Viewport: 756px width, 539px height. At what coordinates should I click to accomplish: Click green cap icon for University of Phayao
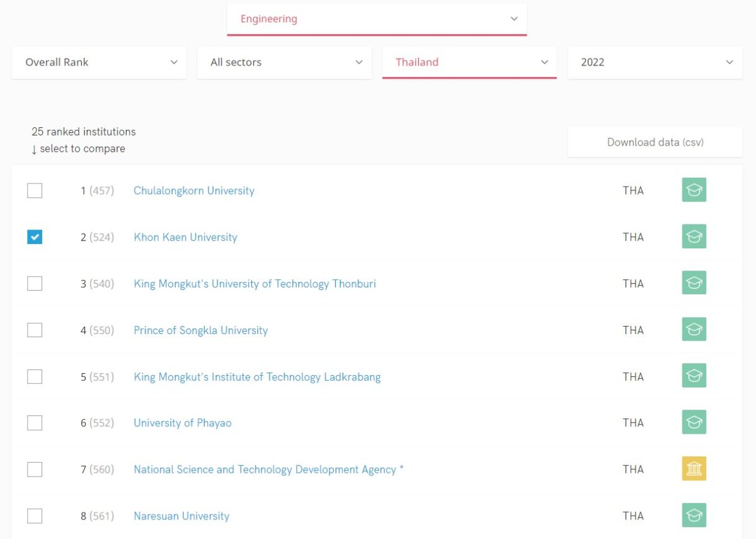click(x=694, y=422)
